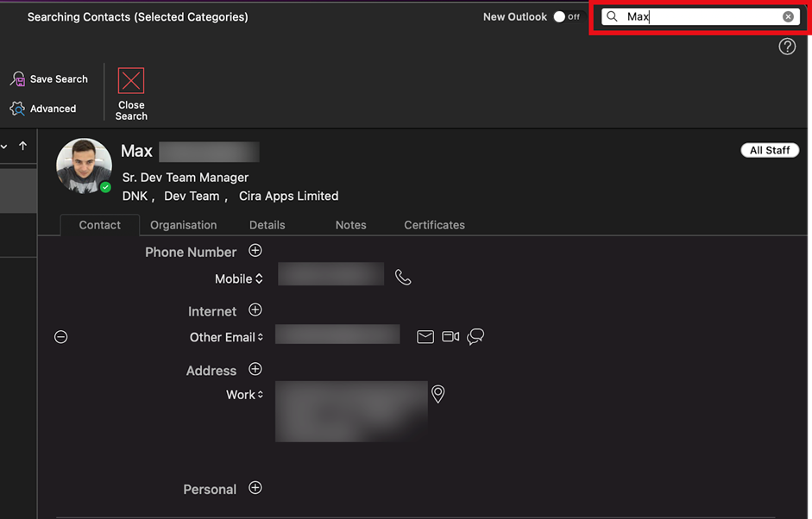The height and width of the screenshot is (519, 812).
Task: Switch to the Organisation tab
Action: [183, 225]
